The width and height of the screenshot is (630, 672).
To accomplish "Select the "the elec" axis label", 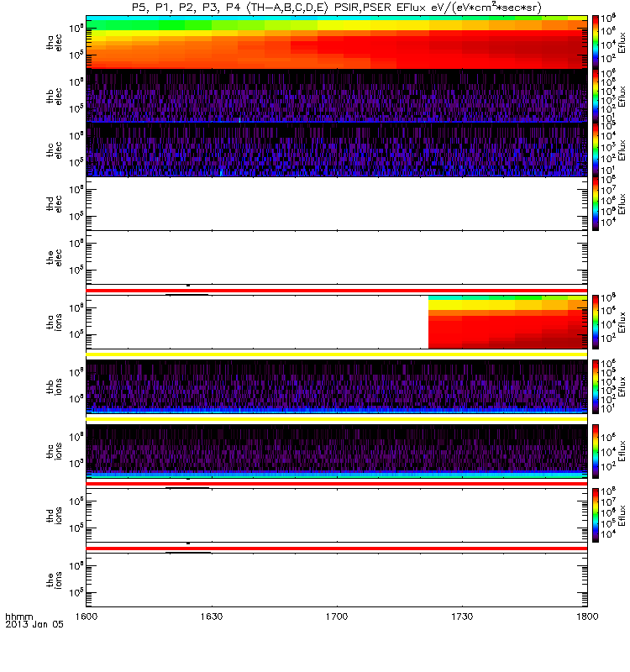I will click(x=54, y=258).
